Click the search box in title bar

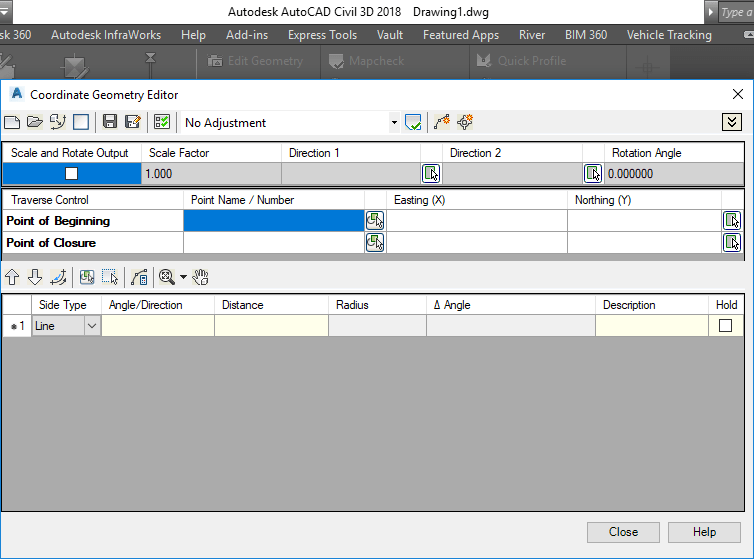coord(736,12)
